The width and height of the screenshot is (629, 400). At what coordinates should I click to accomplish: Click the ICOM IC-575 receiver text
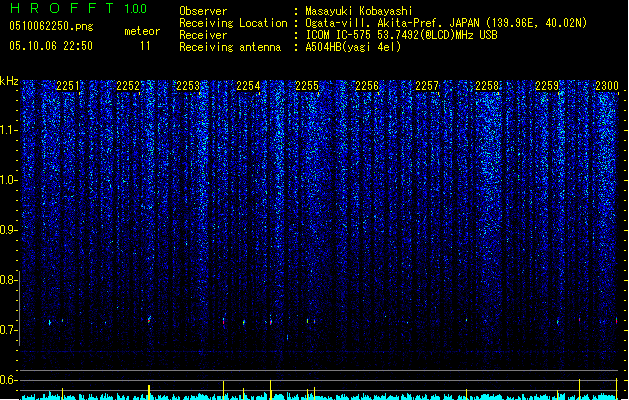(401, 35)
